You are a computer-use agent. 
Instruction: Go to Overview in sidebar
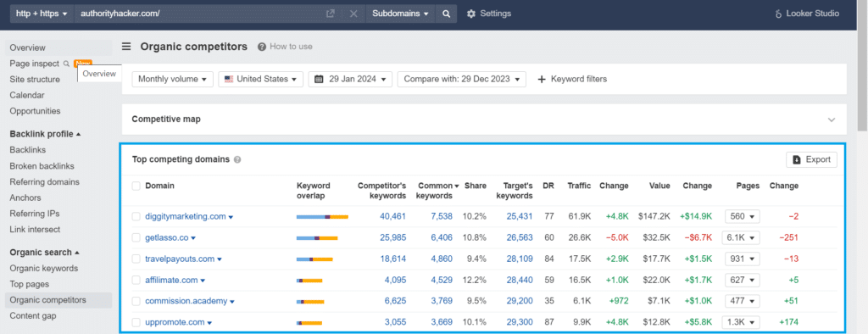point(28,47)
